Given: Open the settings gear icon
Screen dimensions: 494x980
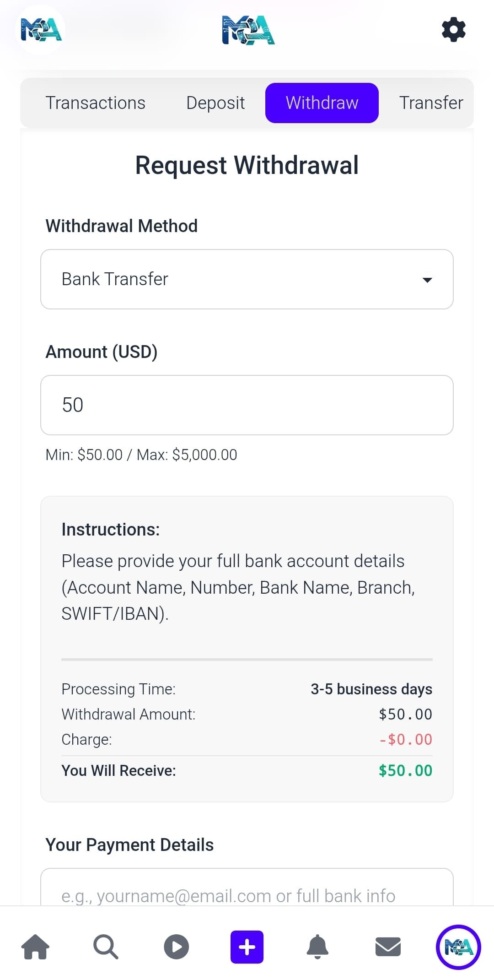Looking at the screenshot, I should point(453,30).
